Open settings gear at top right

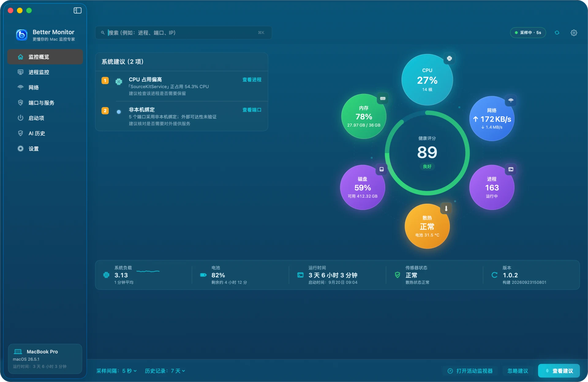coord(574,33)
